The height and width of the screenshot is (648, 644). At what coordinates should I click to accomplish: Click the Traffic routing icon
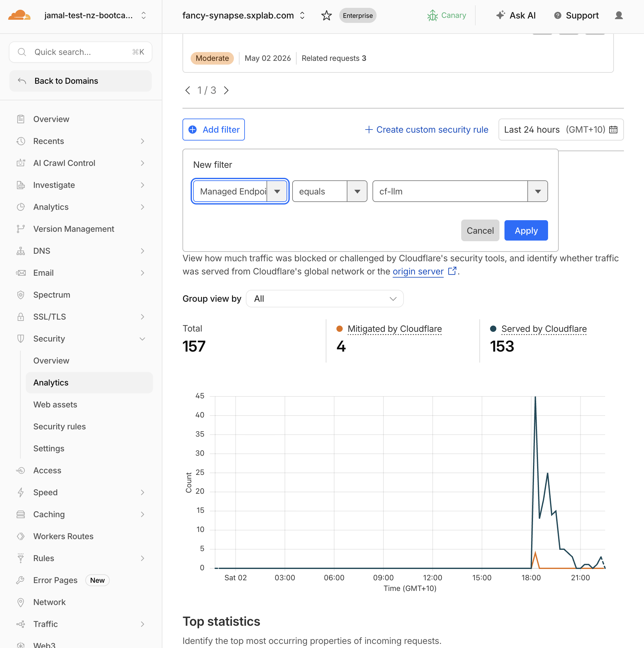[x=21, y=624]
